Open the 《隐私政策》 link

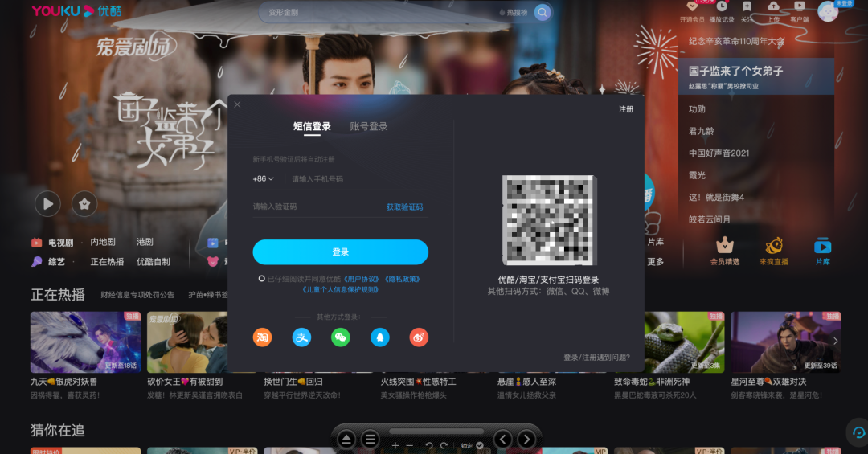(402, 279)
